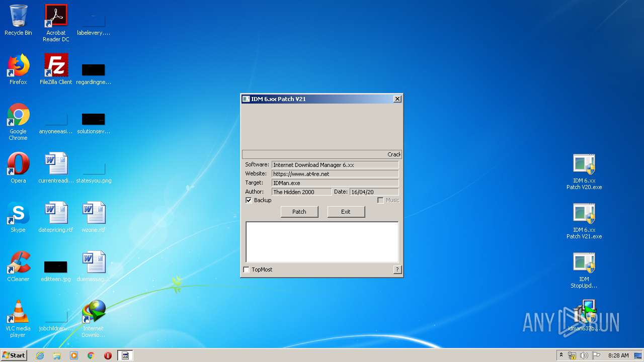The image size is (644, 362).
Task: Click the white log output box
Action: [322, 242]
